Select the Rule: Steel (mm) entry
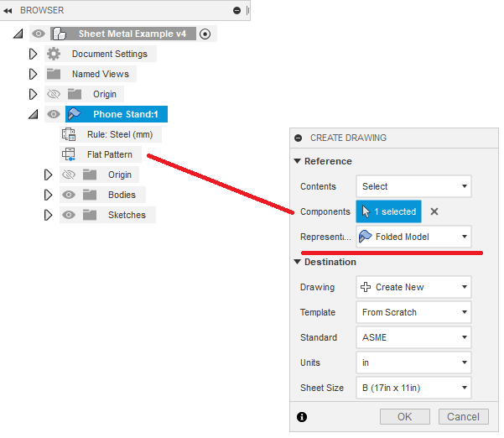This screenshot has width=504, height=438. point(111,134)
